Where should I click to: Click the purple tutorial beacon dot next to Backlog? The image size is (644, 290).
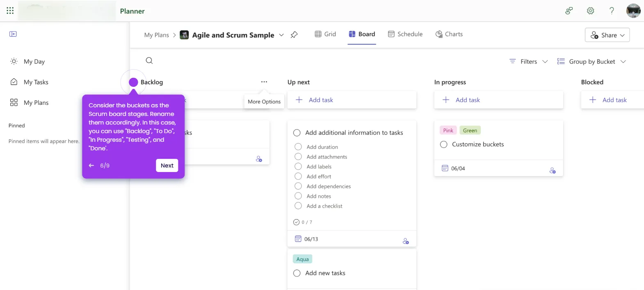[133, 82]
